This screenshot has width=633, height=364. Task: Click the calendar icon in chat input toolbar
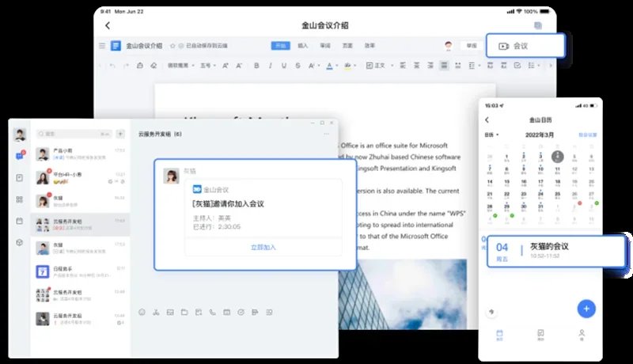[x=226, y=312]
